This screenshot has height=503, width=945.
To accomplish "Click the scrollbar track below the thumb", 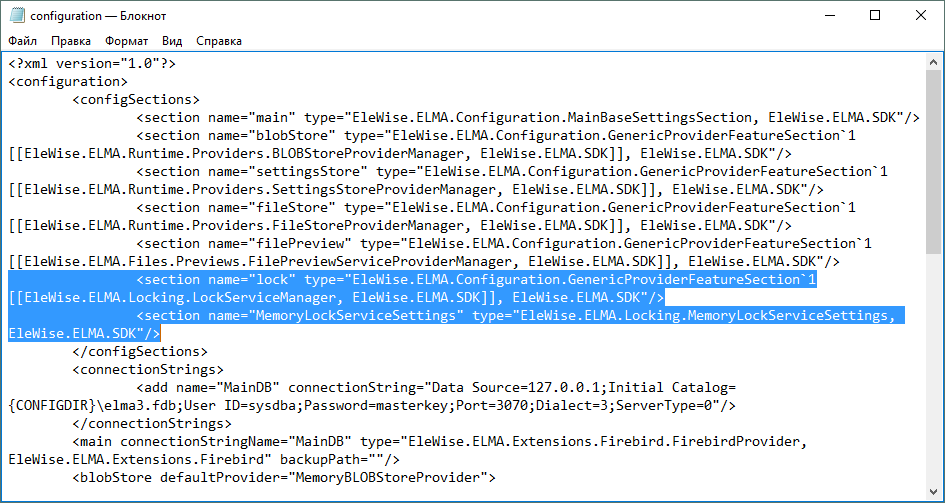I will pyautogui.click(x=934, y=380).
